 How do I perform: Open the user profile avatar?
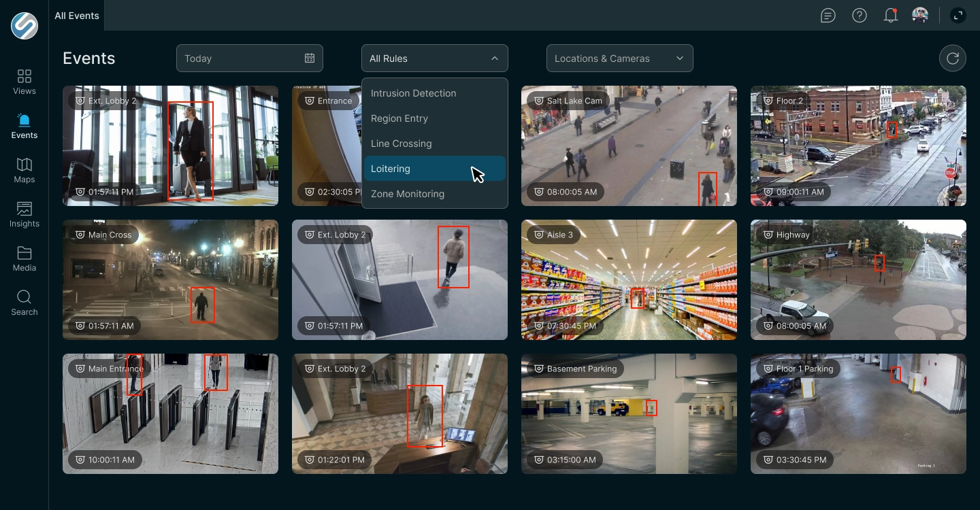pyautogui.click(x=920, y=15)
